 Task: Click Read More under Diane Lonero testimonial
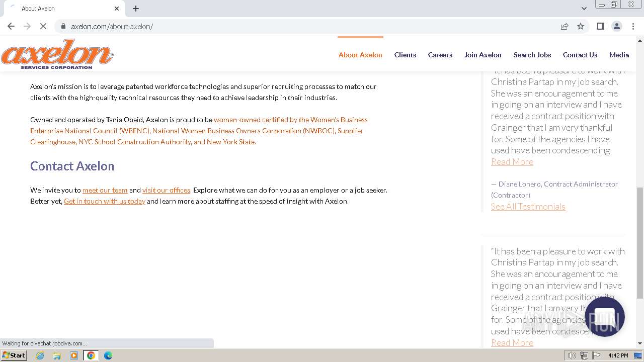click(512, 161)
